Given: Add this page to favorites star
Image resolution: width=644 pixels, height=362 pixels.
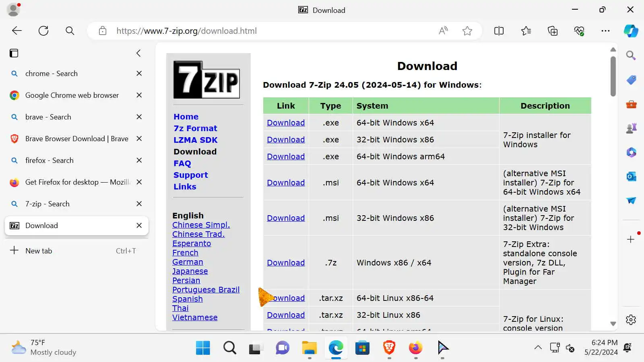Looking at the screenshot, I should (x=467, y=31).
